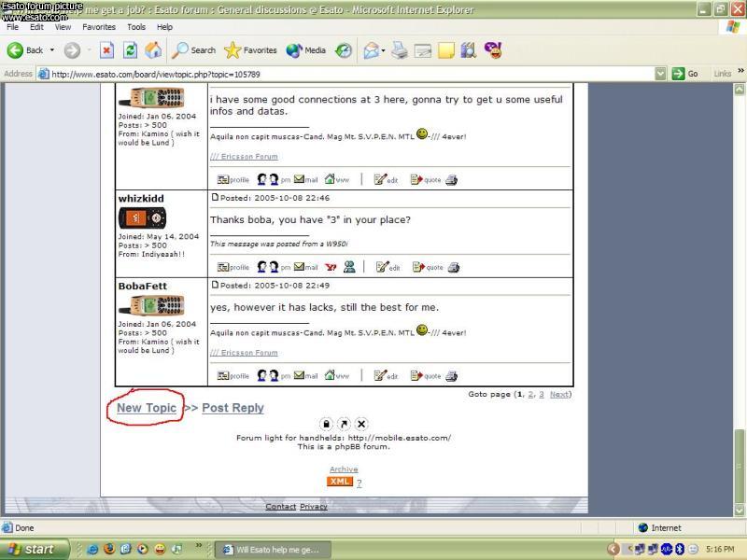Open www icon in first BobaFett post
This screenshot has height=560, width=747.
click(x=337, y=179)
